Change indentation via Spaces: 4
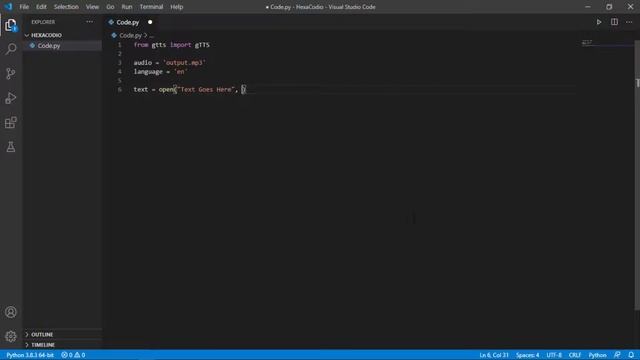Image resolution: width=640 pixels, height=360 pixels. click(527, 355)
